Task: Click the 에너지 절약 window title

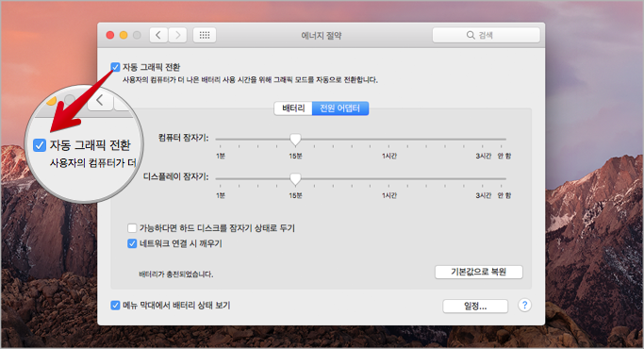Action: [322, 36]
